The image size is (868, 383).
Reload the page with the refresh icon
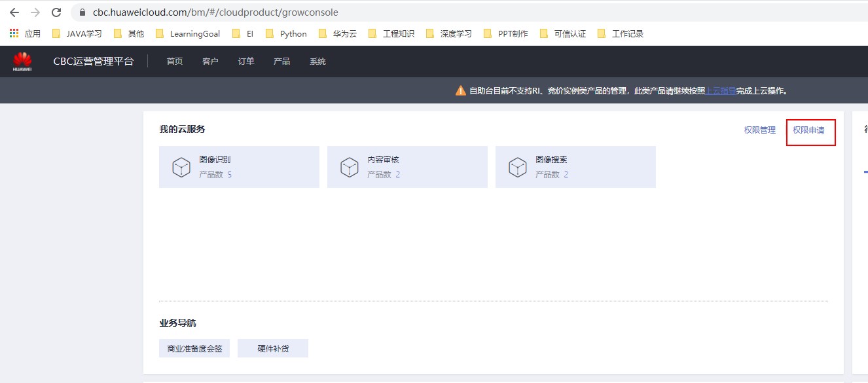[56, 12]
